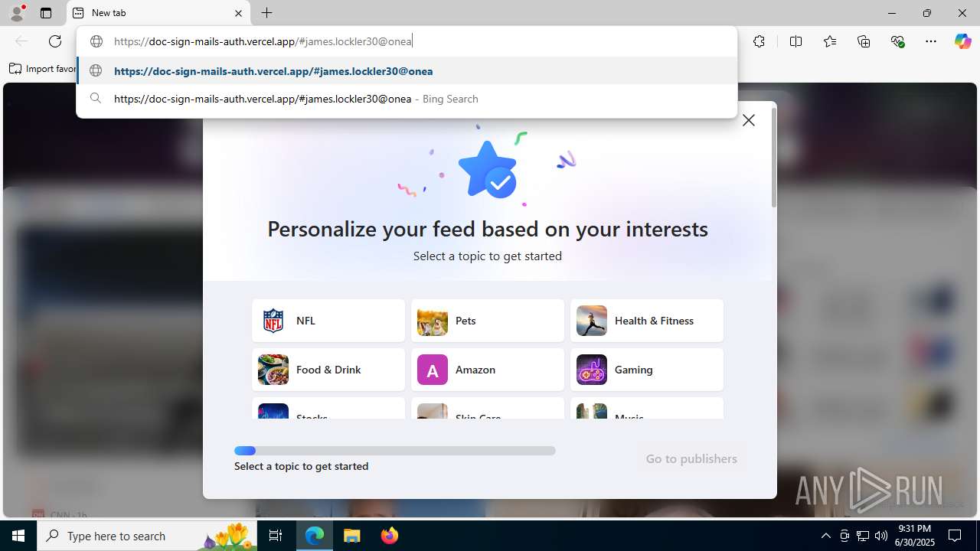
Task: Open Task View on the taskbar
Action: [276, 536]
